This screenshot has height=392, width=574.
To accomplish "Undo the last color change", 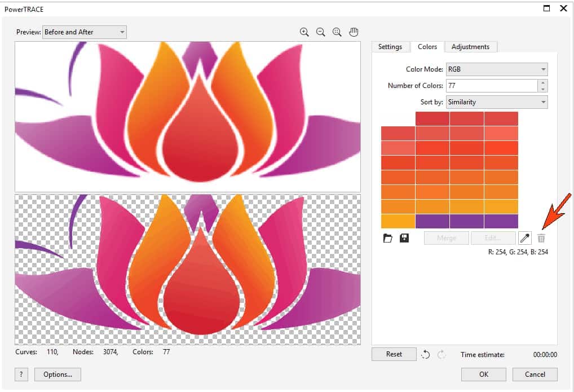I will [426, 354].
